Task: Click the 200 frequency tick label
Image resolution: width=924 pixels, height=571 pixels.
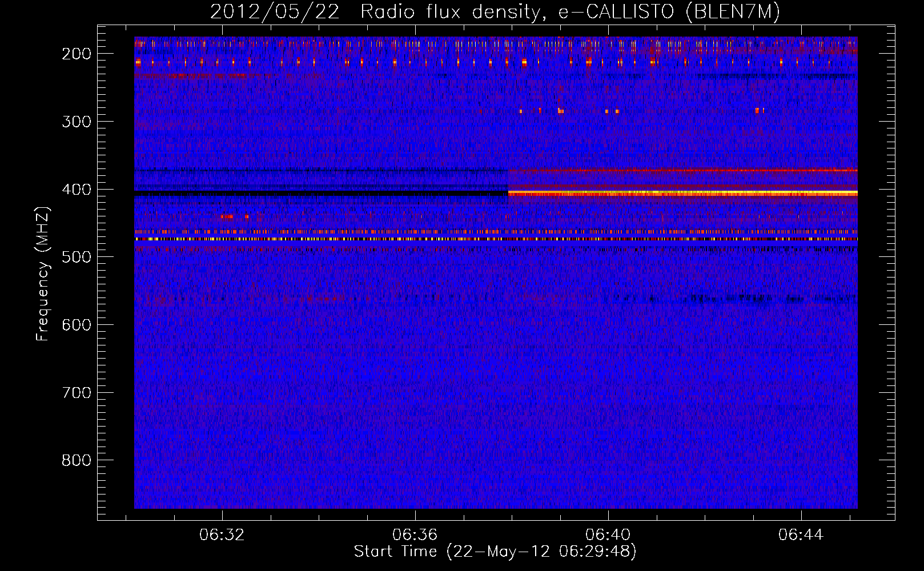Action: 76,54
